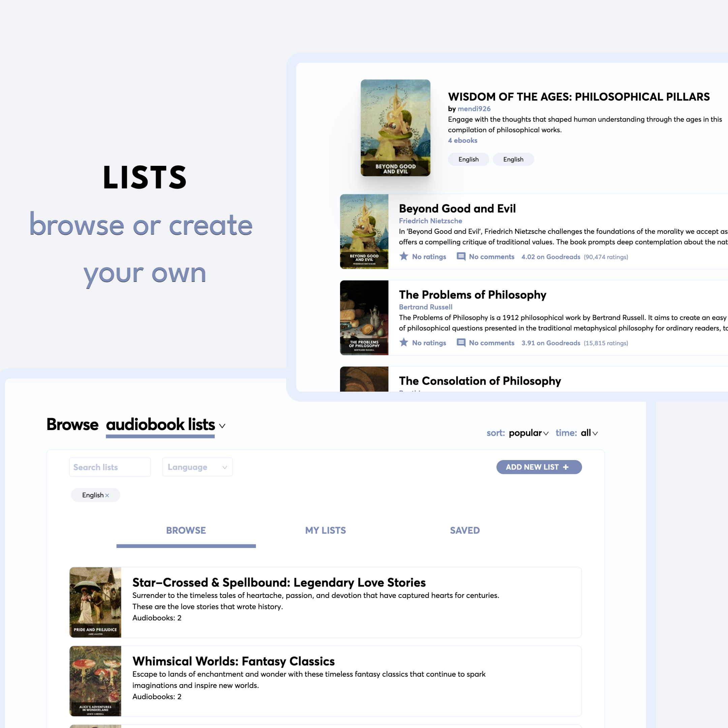This screenshot has height=728, width=728.
Task: Click (15,815 ratings) count text
Action: (x=606, y=343)
